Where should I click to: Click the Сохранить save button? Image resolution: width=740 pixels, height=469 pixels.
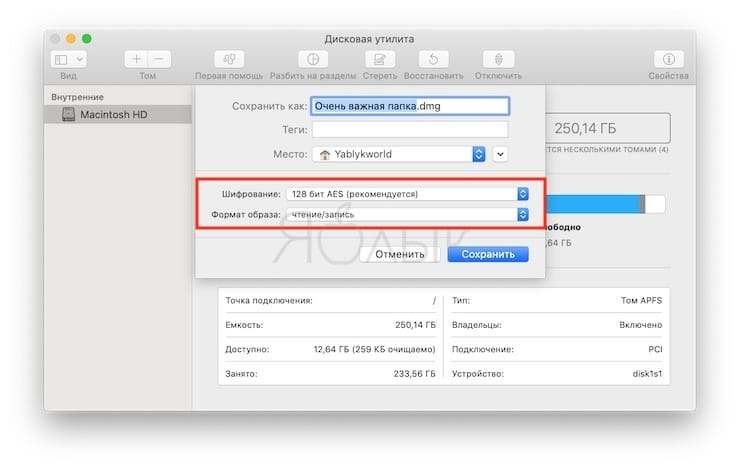488,254
